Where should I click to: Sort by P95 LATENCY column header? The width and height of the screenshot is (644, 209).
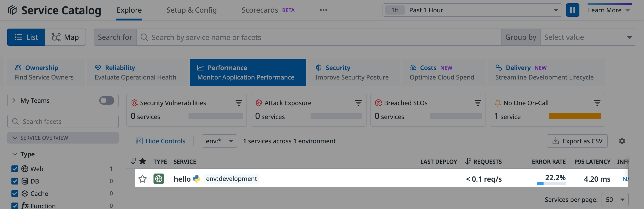tap(592, 162)
